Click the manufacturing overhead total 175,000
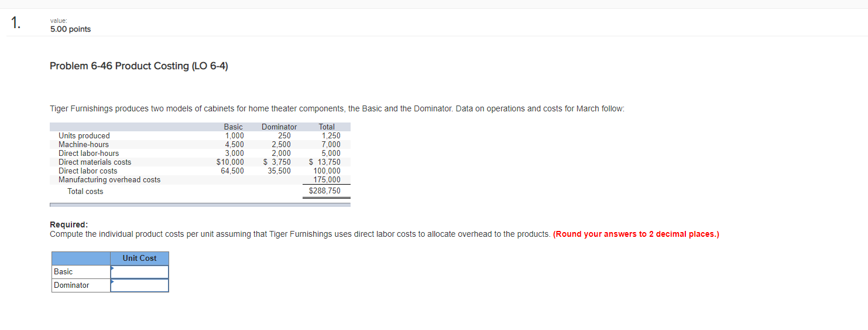 (x=327, y=180)
